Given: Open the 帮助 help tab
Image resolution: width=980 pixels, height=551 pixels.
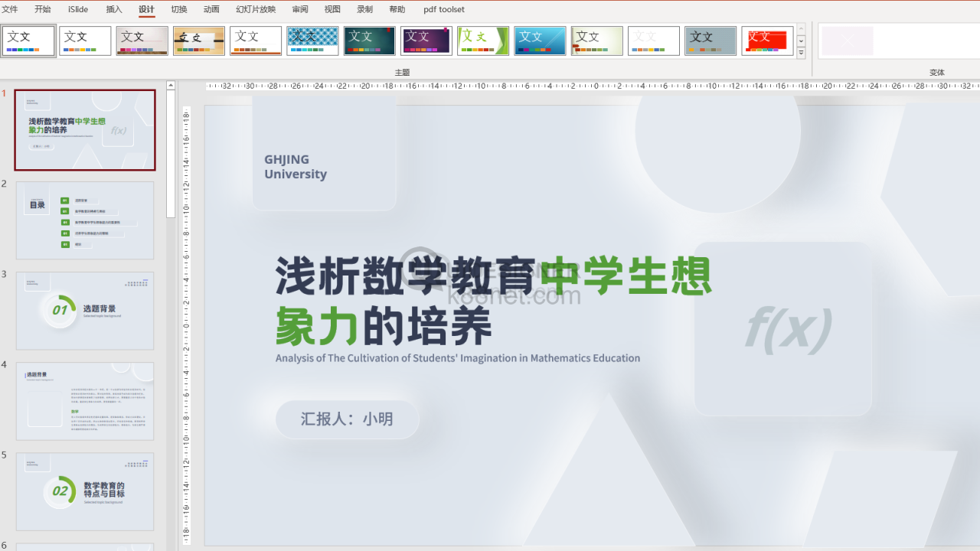Looking at the screenshot, I should tap(397, 9).
